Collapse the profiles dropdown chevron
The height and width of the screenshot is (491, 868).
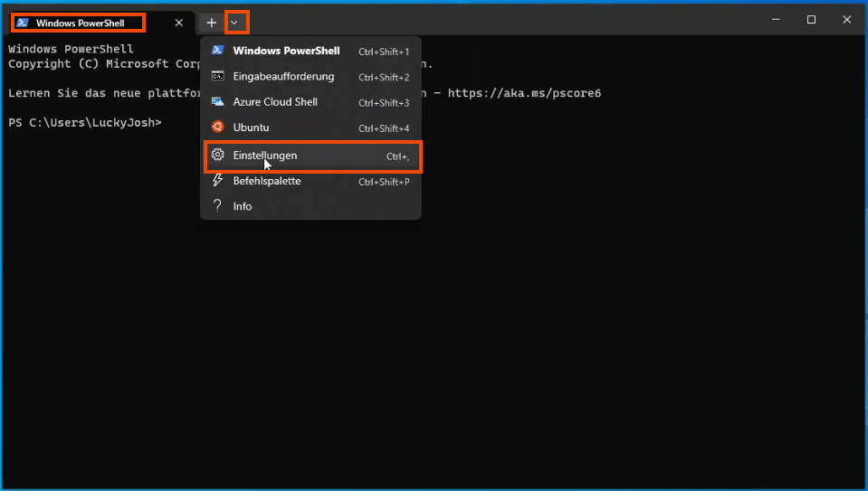point(234,23)
